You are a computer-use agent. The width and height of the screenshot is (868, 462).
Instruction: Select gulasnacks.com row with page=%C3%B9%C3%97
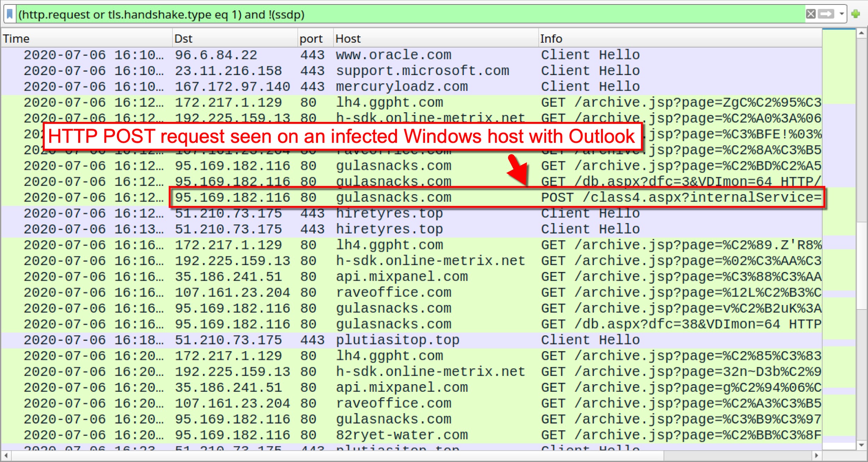[411, 419]
